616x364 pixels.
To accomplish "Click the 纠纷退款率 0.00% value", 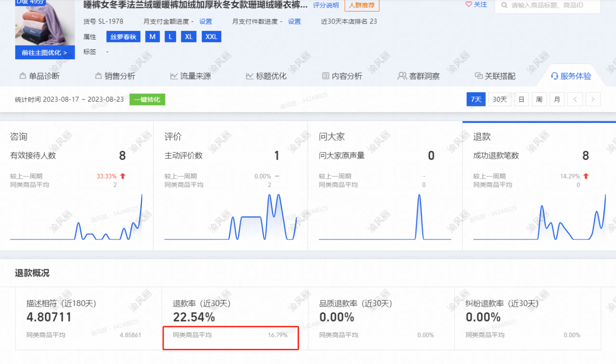I will [x=483, y=317].
